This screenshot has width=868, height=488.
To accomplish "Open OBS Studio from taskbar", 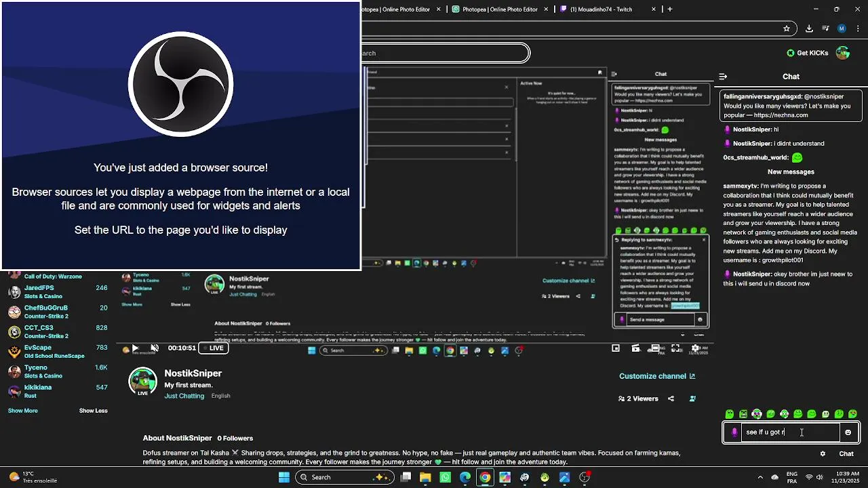I will click(x=585, y=477).
